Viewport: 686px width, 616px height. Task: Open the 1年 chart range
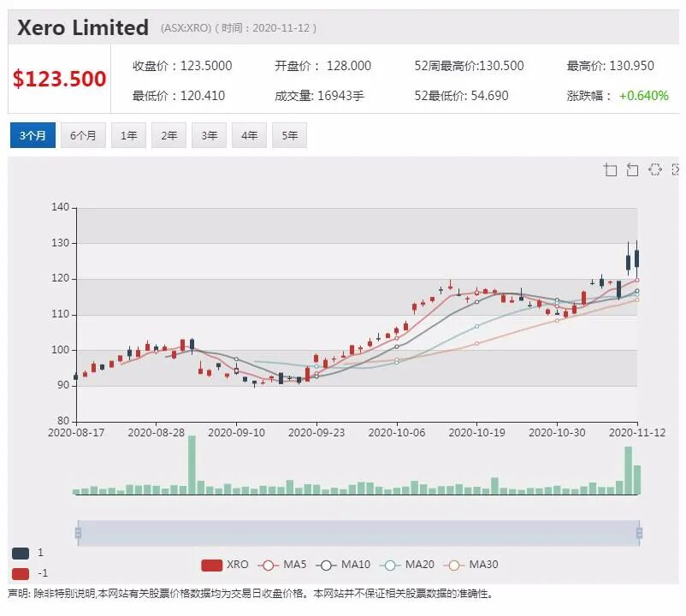[x=128, y=135]
